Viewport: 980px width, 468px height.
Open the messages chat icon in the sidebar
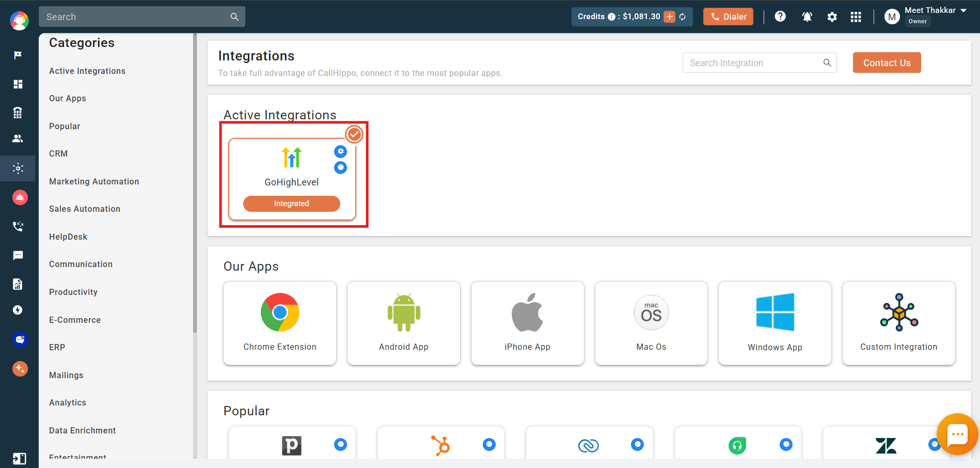pyautogui.click(x=18, y=255)
